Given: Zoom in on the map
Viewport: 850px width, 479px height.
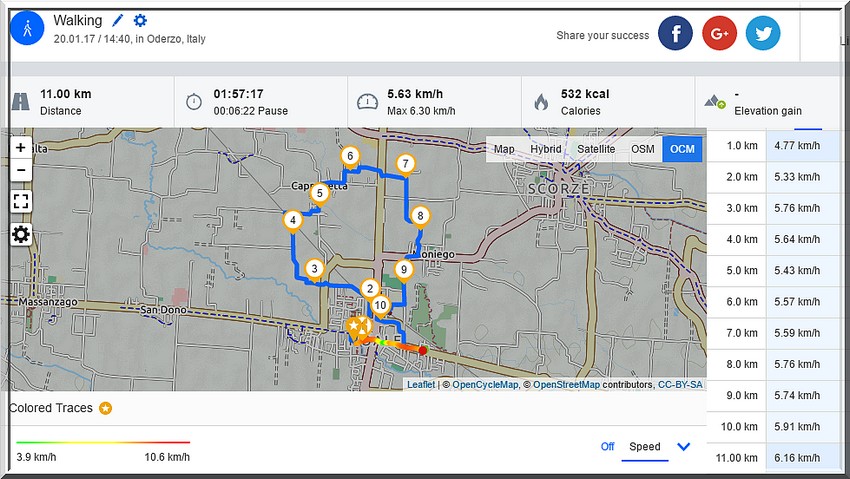Looking at the screenshot, I should 21,147.
